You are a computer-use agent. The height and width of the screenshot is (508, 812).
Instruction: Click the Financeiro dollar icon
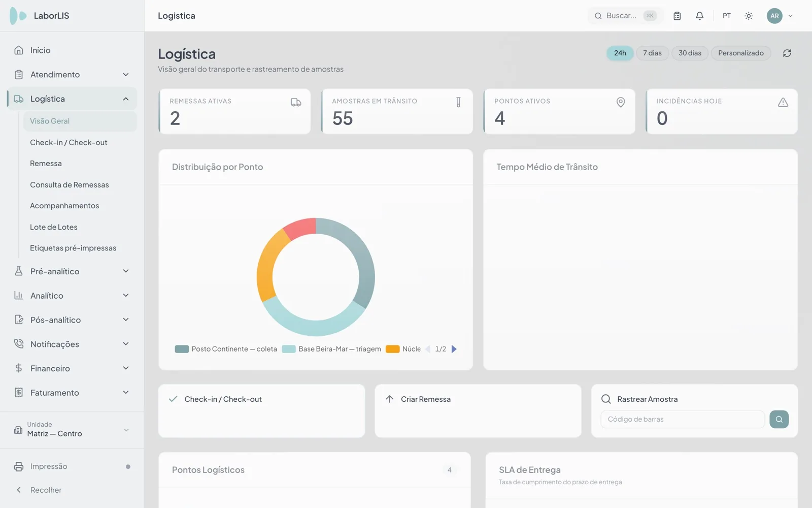[x=19, y=368]
